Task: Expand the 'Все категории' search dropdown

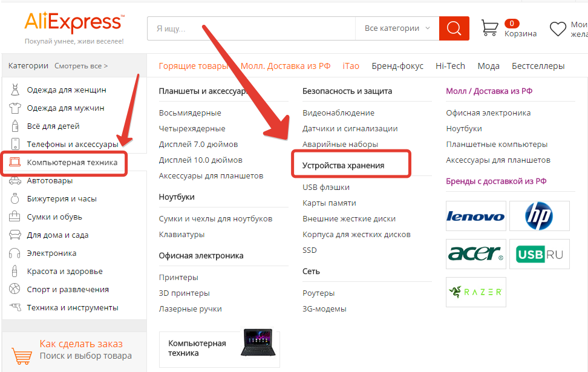Action: click(x=397, y=28)
